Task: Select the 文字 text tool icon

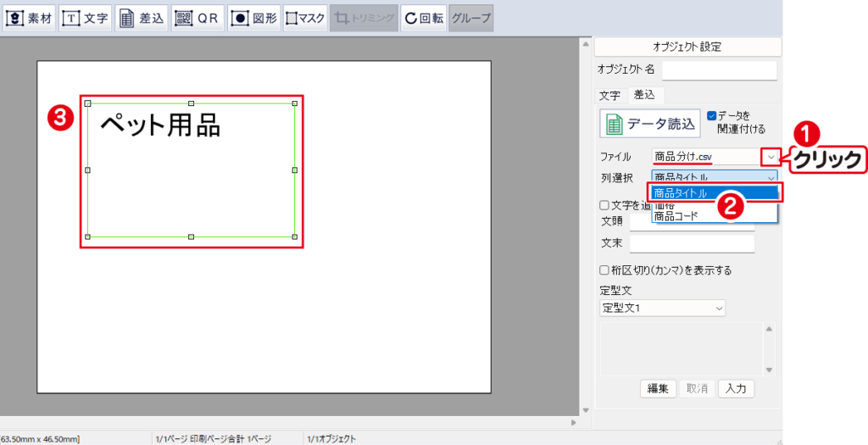Action: pos(86,18)
